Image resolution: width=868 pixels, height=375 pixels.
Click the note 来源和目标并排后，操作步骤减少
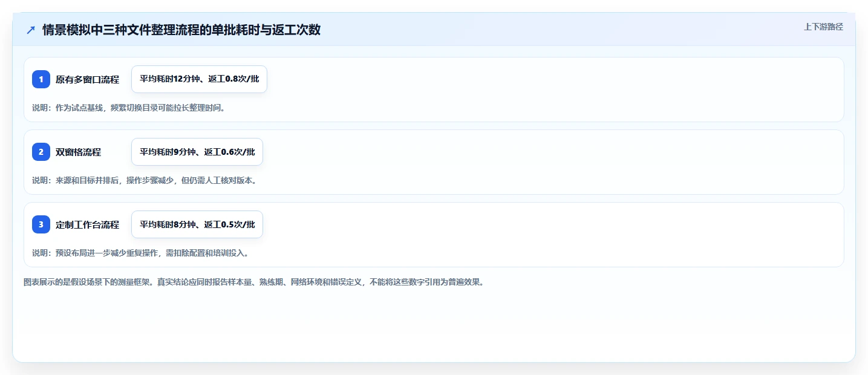114,180
